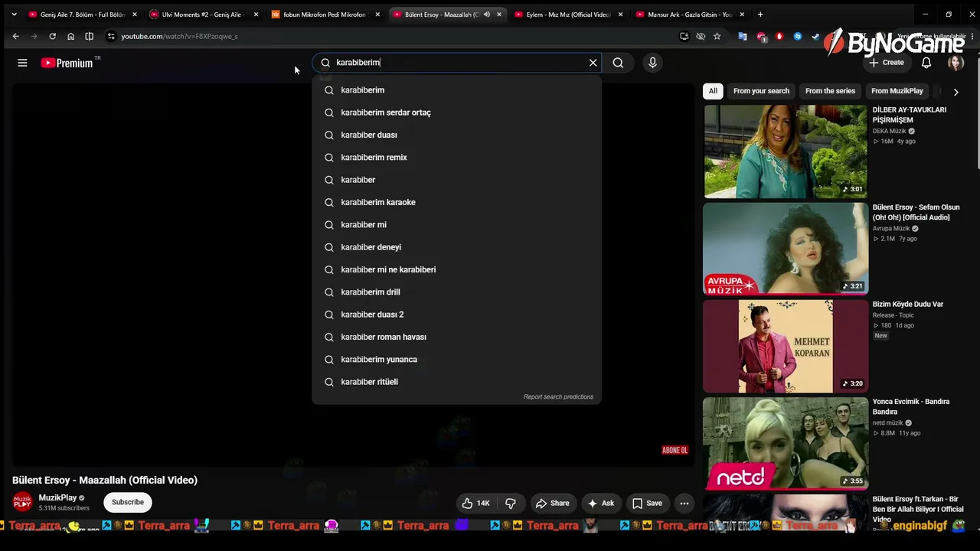Open the Shazam extension
The height and width of the screenshot is (551, 980).
798,36
